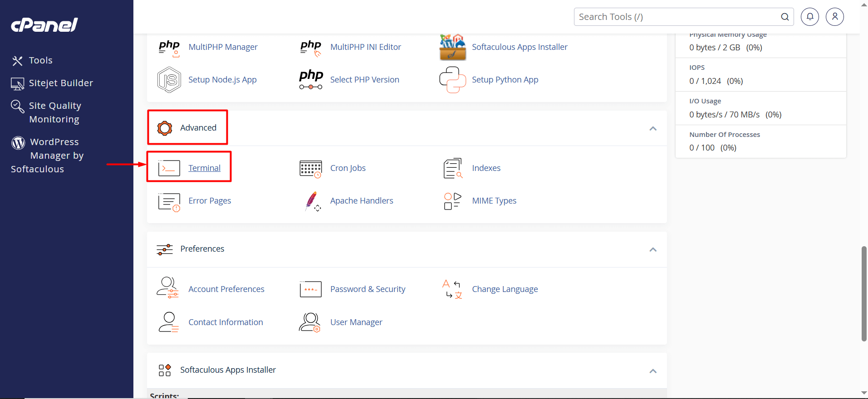868x399 pixels.
Task: Select Site Quality Monitoring in sidebar
Action: coord(54,112)
